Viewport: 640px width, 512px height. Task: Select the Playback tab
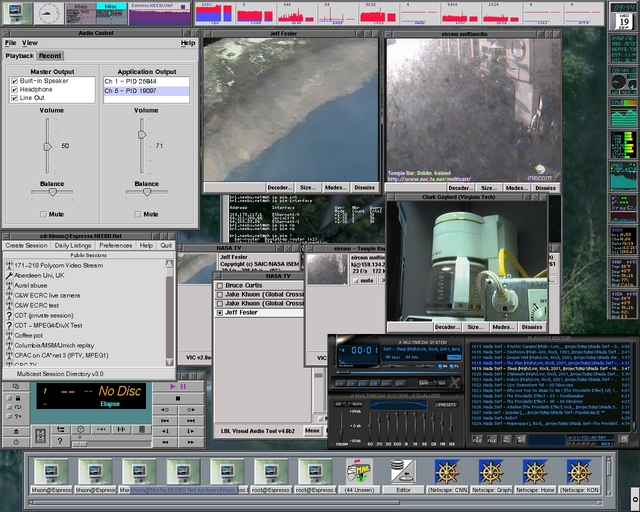pyautogui.click(x=20, y=56)
